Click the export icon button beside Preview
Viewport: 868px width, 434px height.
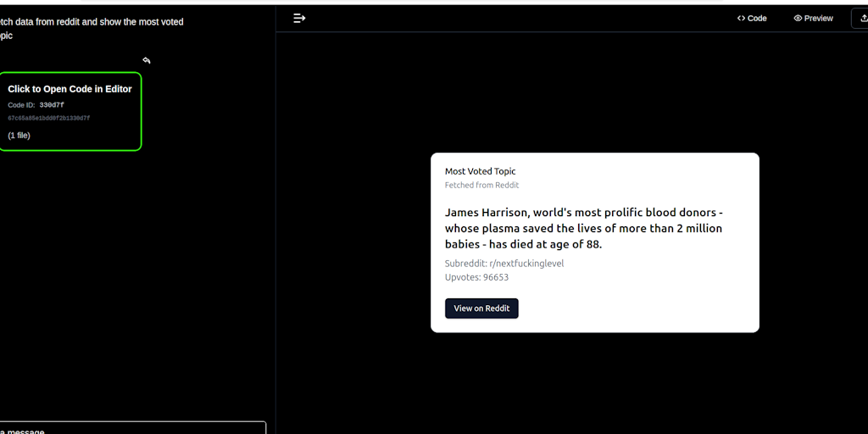click(860, 19)
